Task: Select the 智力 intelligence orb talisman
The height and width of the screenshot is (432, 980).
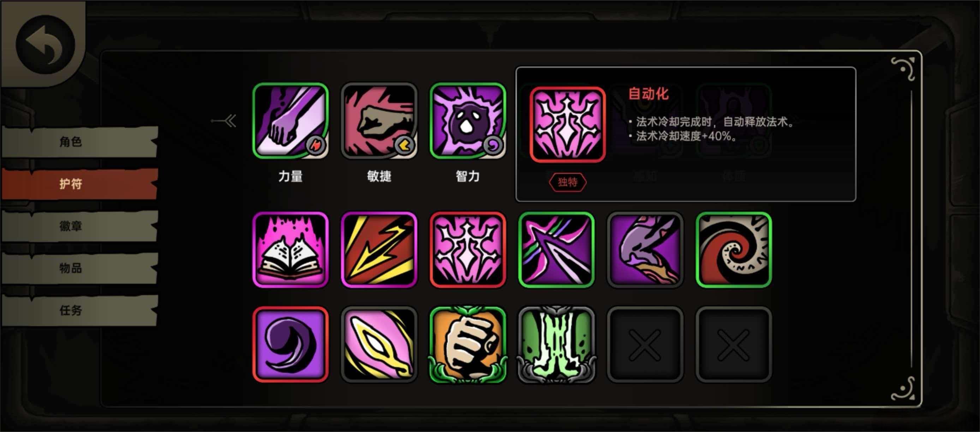Action: pos(467,121)
